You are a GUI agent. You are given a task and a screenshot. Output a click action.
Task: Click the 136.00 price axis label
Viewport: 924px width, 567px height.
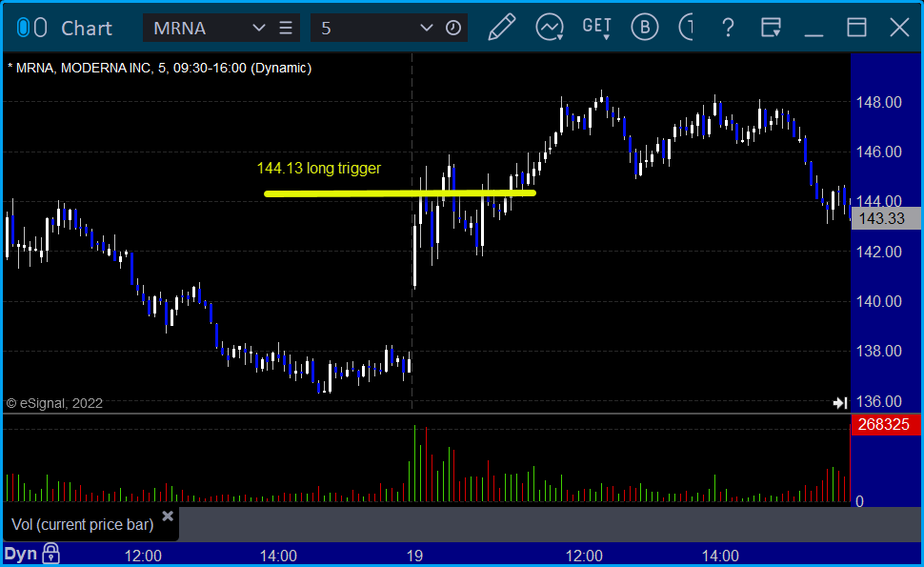click(878, 402)
